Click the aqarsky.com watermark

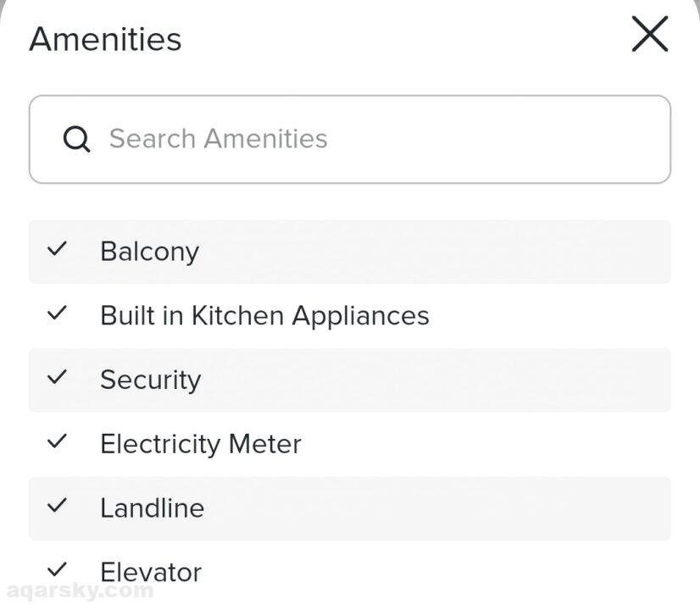[81, 591]
